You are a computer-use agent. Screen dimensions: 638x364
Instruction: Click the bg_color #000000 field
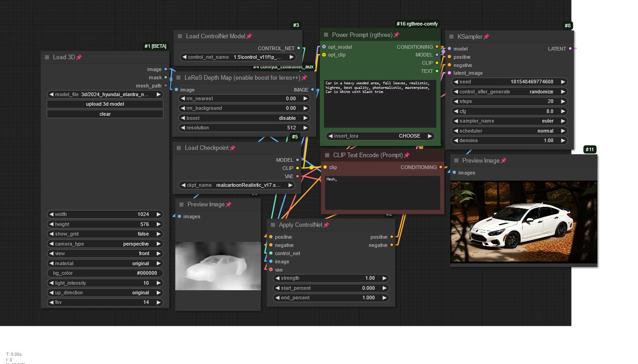click(x=105, y=273)
